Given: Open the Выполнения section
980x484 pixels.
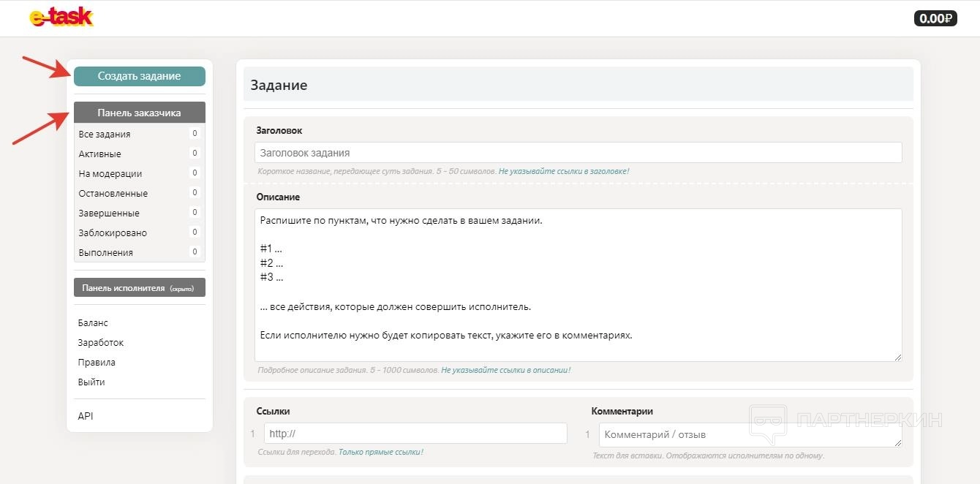Looking at the screenshot, I should coord(106,253).
